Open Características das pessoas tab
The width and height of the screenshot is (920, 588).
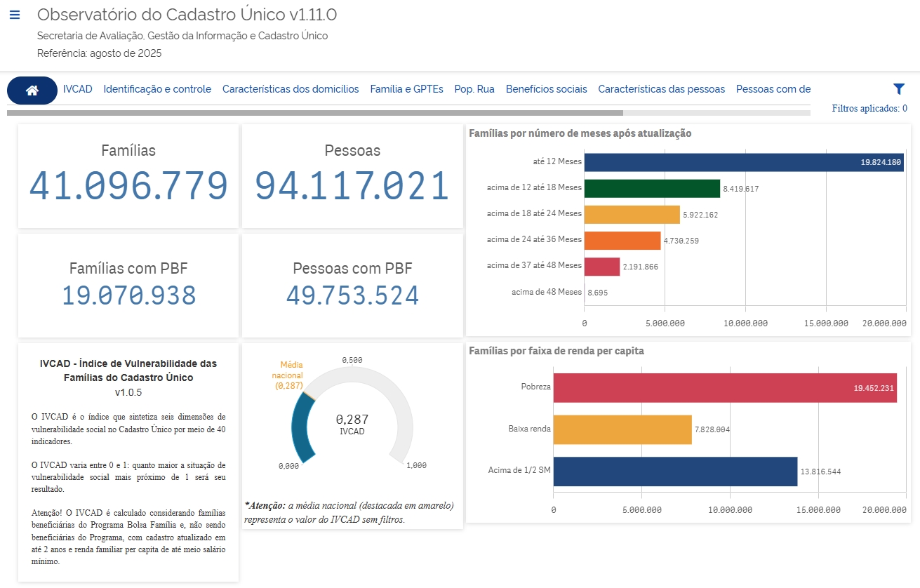point(661,89)
